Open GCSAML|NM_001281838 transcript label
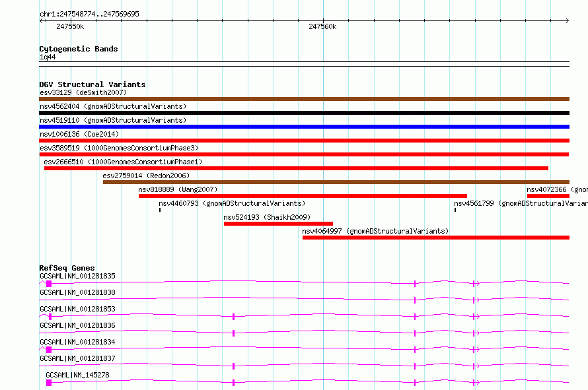The width and height of the screenshot is (588, 390). (77, 292)
